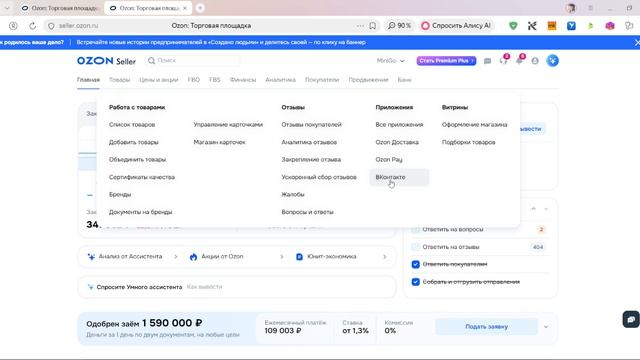Click the 'Спросите Умного ассистента' input
Viewport: 640px width, 360px height.
point(237,287)
